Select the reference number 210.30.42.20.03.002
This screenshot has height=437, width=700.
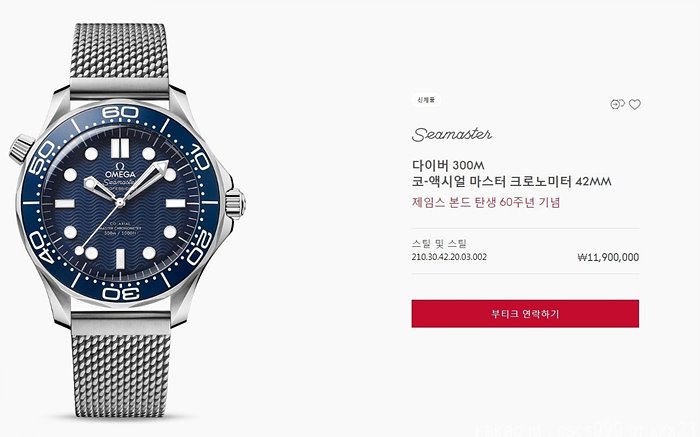click(x=449, y=257)
